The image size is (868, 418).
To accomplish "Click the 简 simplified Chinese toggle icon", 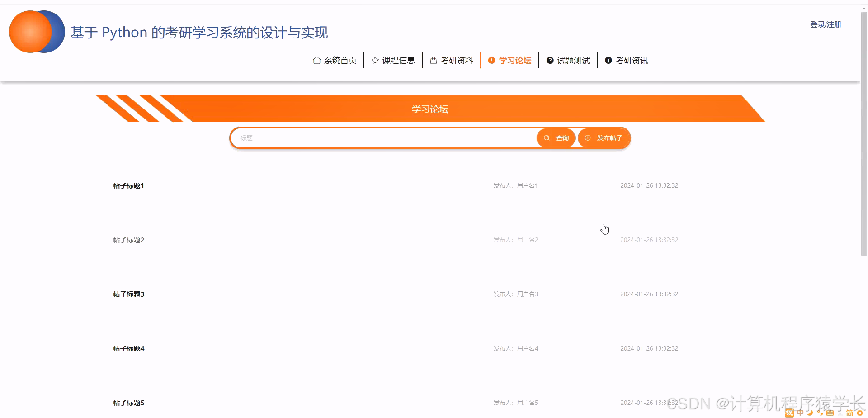I will coord(849,413).
